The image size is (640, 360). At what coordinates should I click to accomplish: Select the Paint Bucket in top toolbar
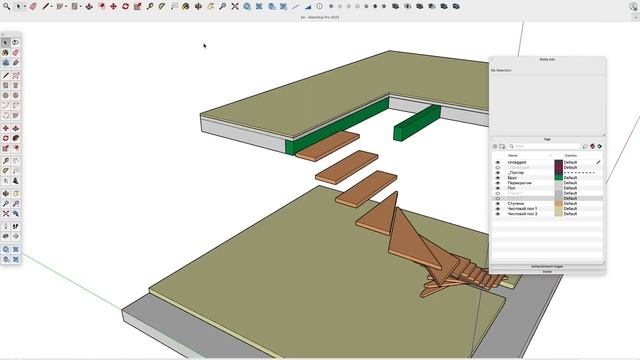click(186, 7)
